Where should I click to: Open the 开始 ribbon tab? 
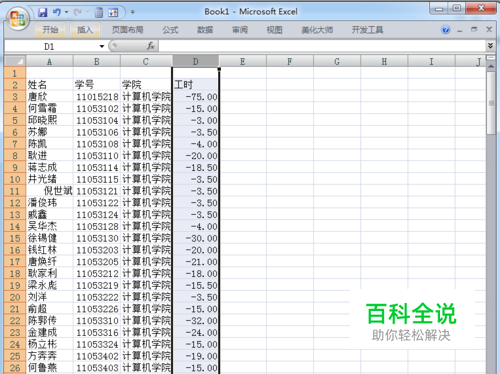click(50, 30)
